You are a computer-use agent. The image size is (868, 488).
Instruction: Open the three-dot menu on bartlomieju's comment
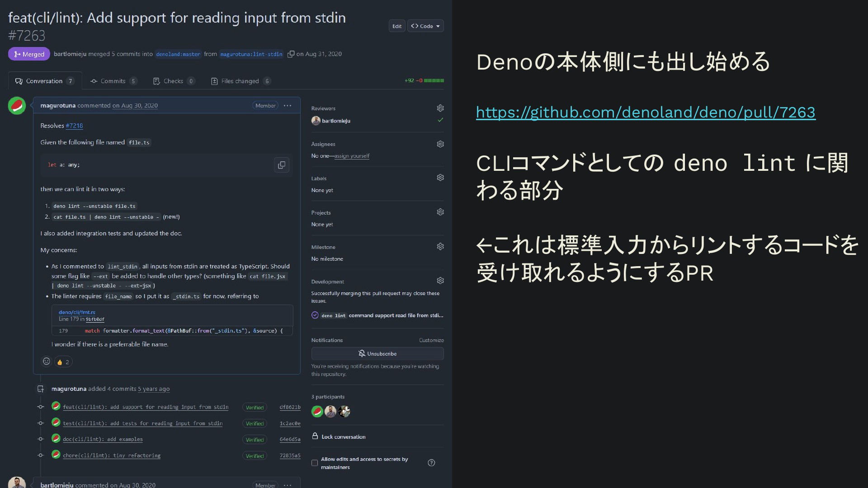click(288, 485)
